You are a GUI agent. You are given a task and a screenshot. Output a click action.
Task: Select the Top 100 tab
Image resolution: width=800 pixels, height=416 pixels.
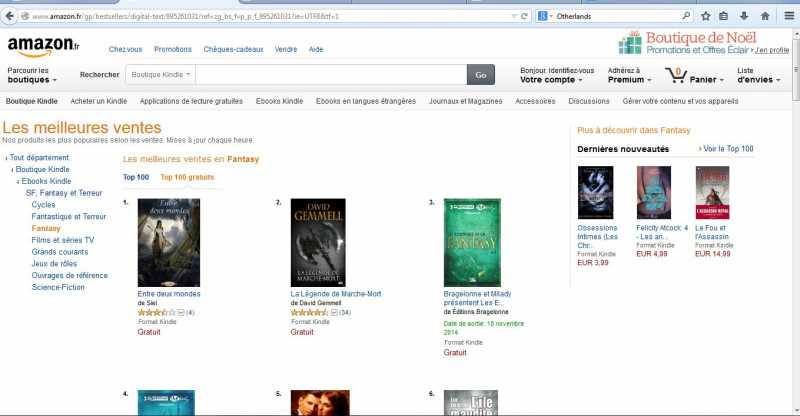pos(136,177)
